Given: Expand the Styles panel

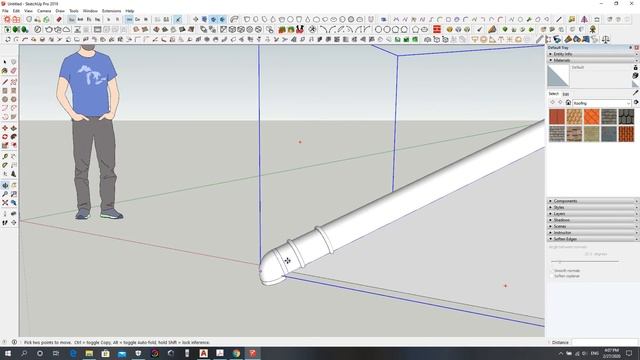Looking at the screenshot, I should coord(593,207).
